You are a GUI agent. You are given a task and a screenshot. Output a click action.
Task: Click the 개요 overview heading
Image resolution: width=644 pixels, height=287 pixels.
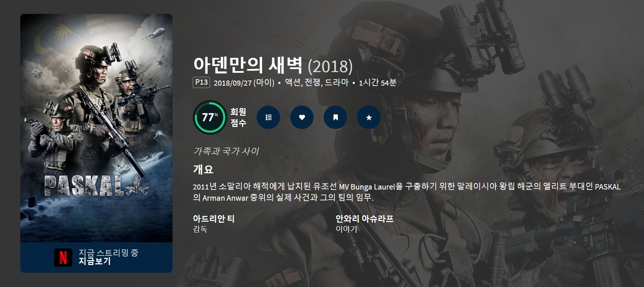pos(203,169)
